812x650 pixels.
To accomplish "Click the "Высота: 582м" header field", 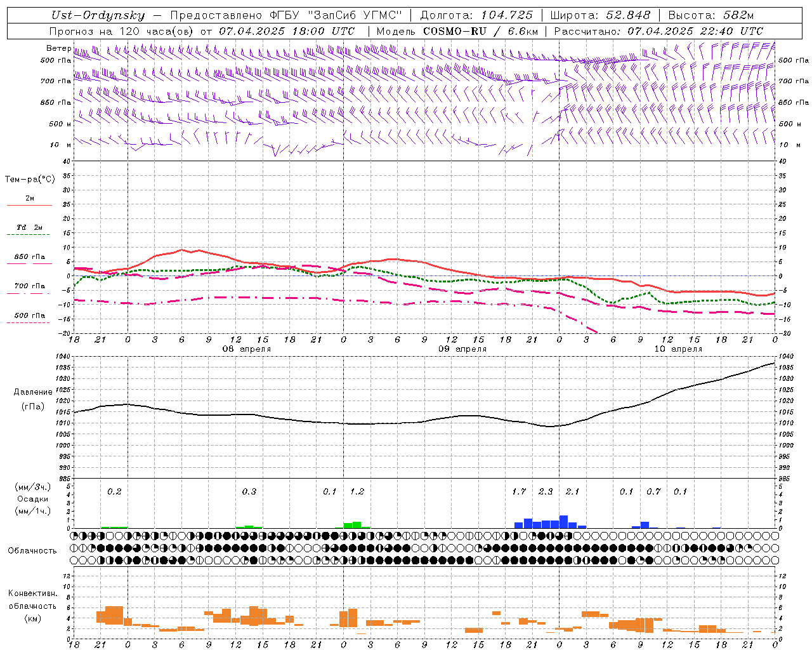I will (711, 15).
